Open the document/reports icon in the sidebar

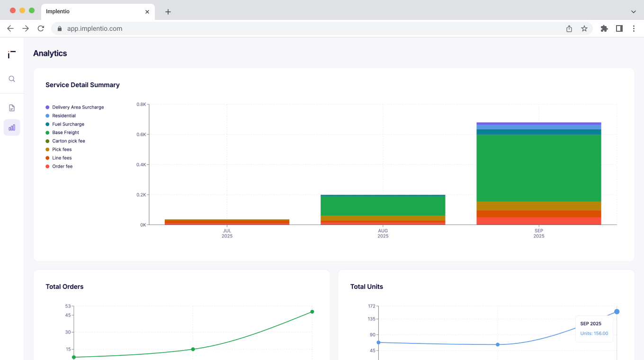pos(12,108)
